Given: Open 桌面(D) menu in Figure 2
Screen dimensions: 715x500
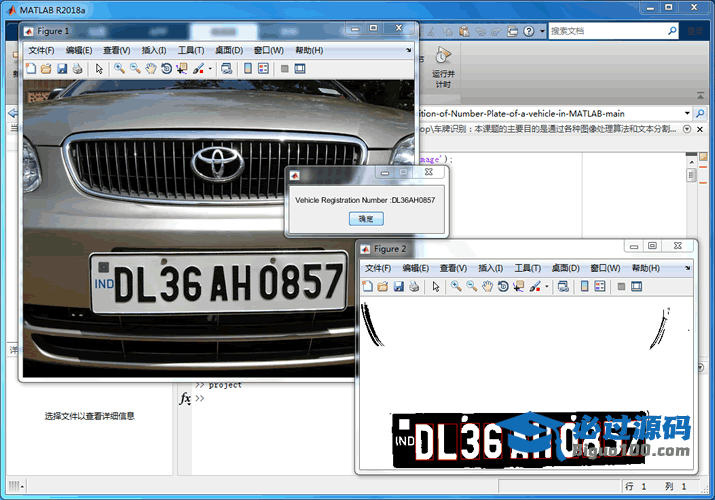Looking at the screenshot, I should pos(565,268).
